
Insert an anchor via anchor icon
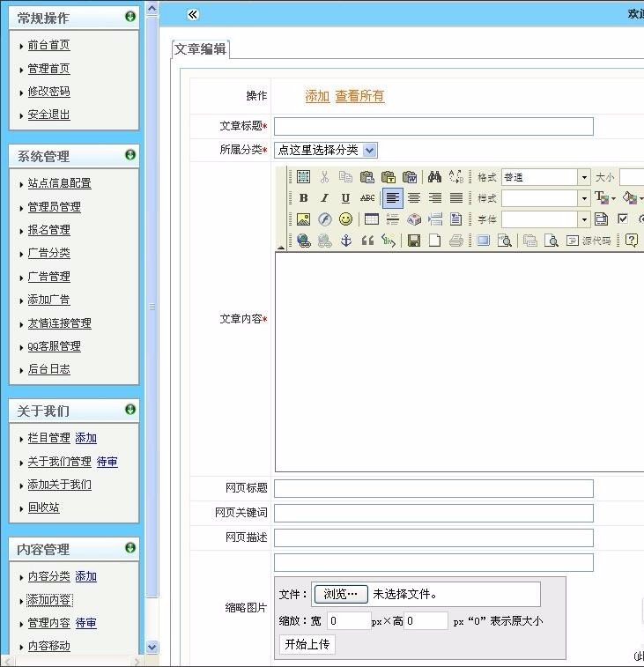tap(346, 241)
